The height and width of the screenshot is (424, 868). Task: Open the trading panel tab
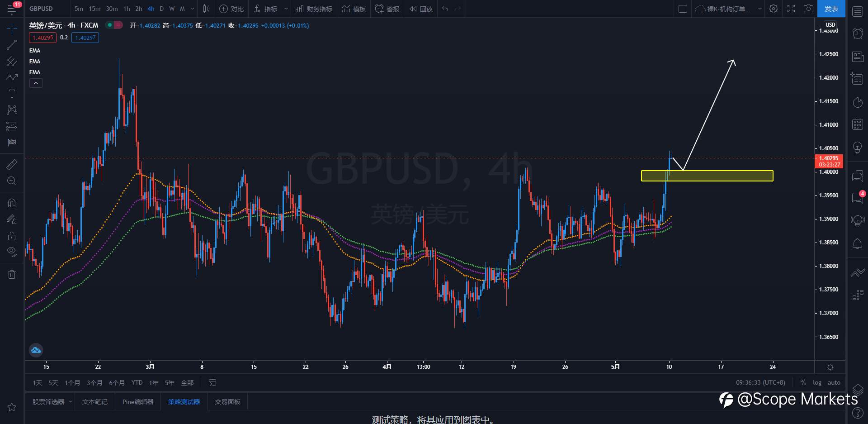(227, 402)
